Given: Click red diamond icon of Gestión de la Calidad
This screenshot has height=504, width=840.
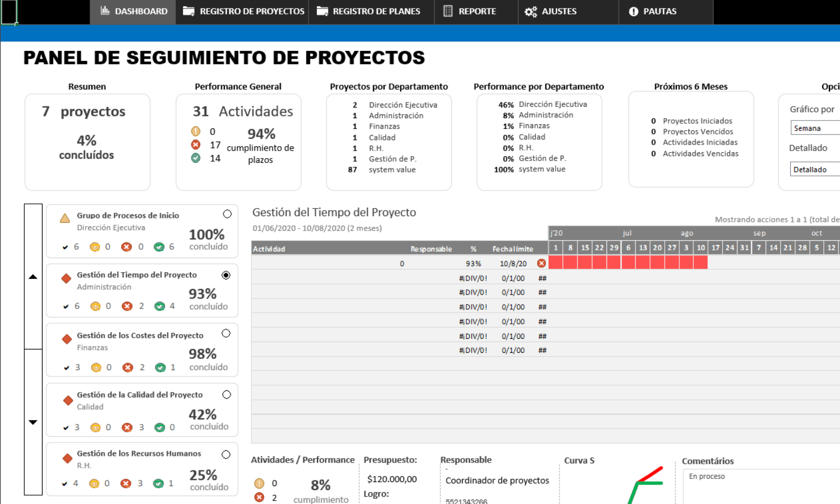Looking at the screenshot, I should [68, 400].
